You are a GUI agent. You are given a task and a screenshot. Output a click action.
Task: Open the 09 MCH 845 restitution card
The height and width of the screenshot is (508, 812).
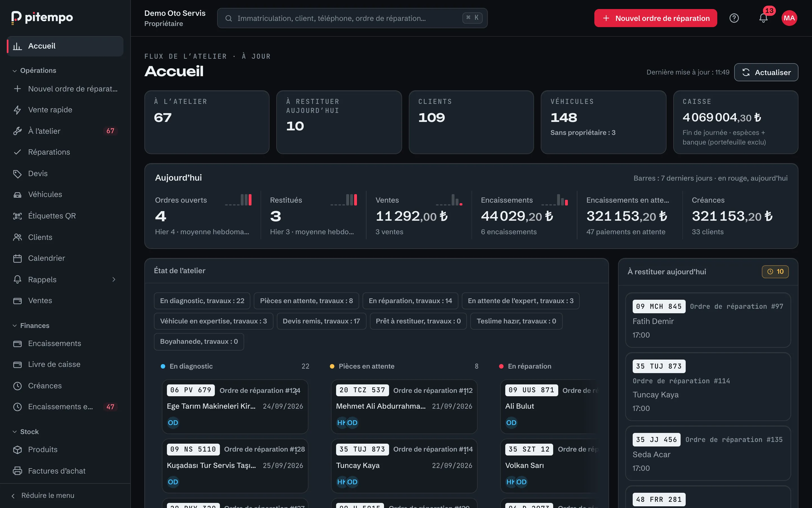tap(708, 320)
